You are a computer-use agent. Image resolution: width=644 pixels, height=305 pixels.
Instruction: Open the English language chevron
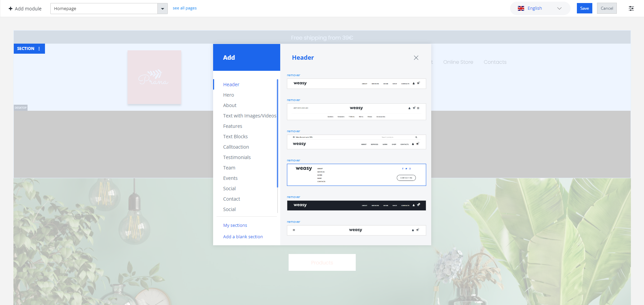[559, 8]
